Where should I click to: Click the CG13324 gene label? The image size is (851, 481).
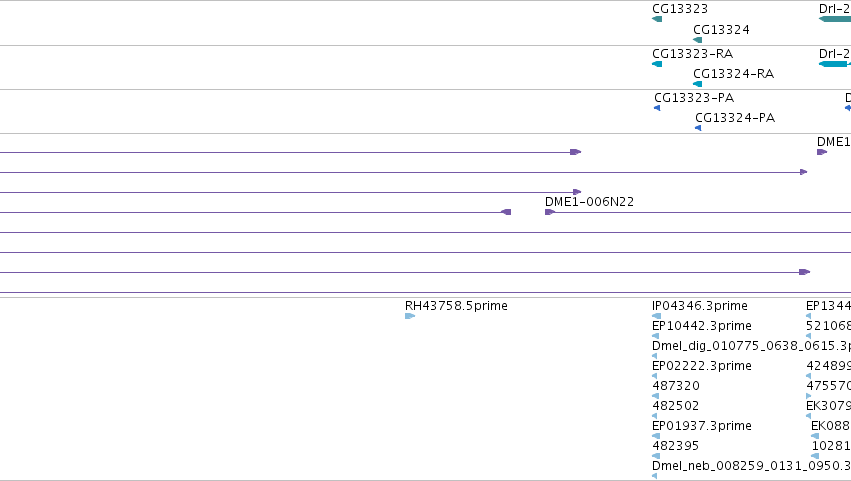pos(721,30)
